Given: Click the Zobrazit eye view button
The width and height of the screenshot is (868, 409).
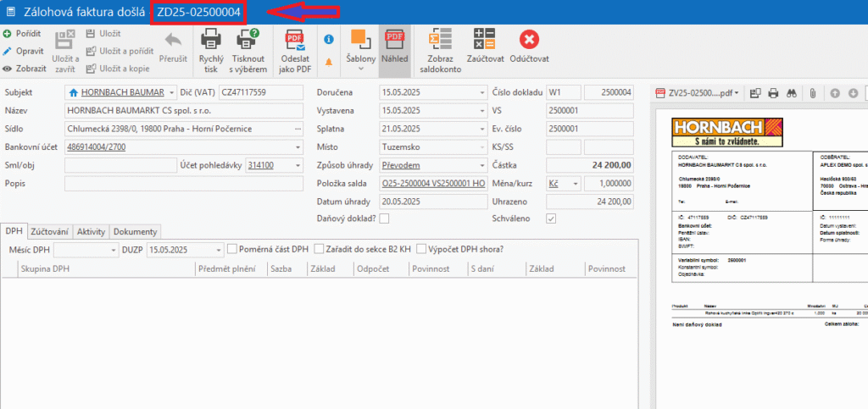Looking at the screenshot, I should pos(25,69).
